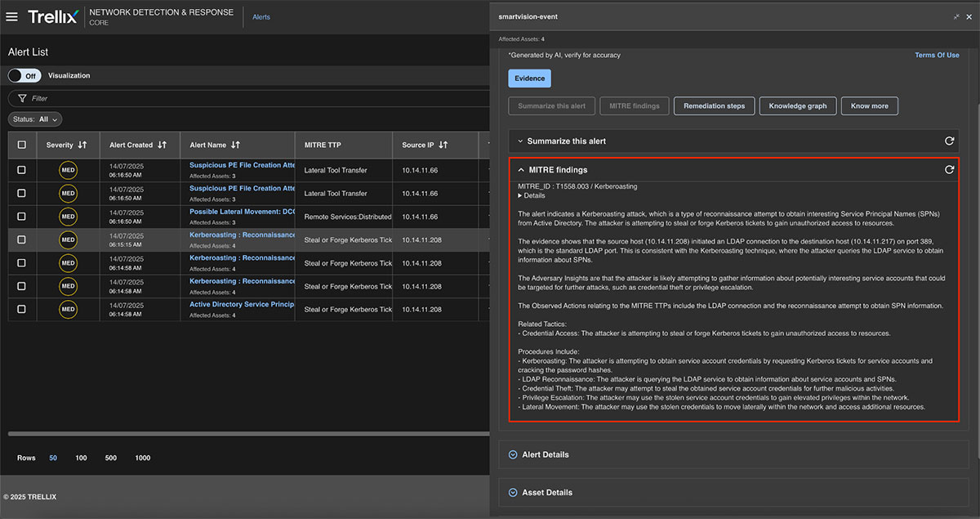
Task: Click the MED badge in the Possible Lateral Movement row
Action: [x=69, y=217]
